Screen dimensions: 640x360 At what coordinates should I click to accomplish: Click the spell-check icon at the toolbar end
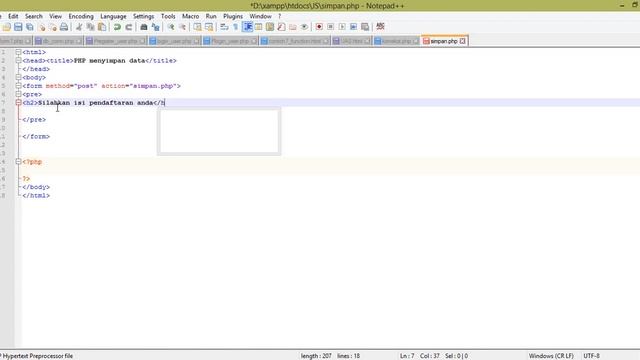[380, 27]
